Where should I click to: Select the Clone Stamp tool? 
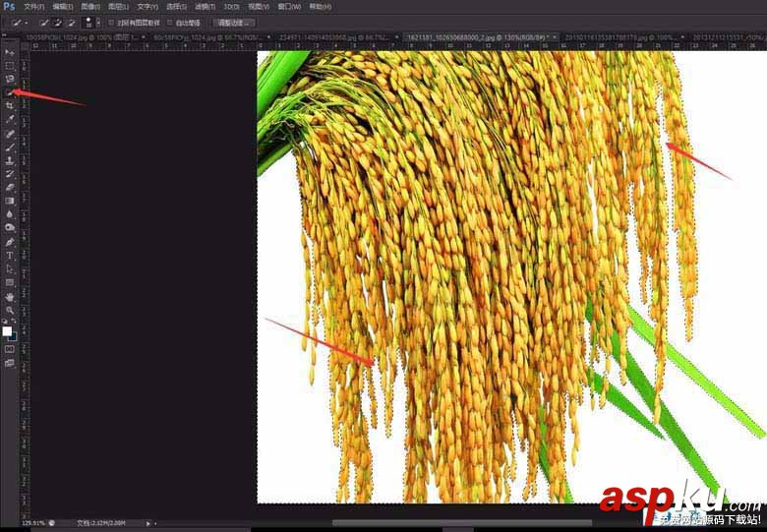click(x=9, y=160)
